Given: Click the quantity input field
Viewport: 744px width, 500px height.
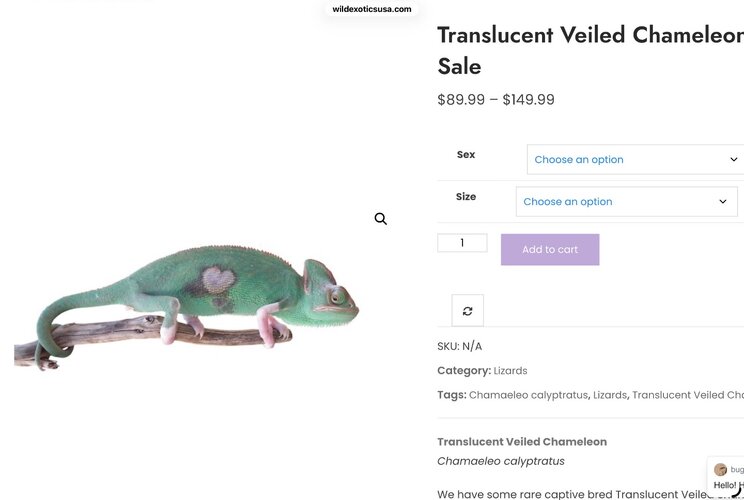Looking at the screenshot, I should pos(462,243).
